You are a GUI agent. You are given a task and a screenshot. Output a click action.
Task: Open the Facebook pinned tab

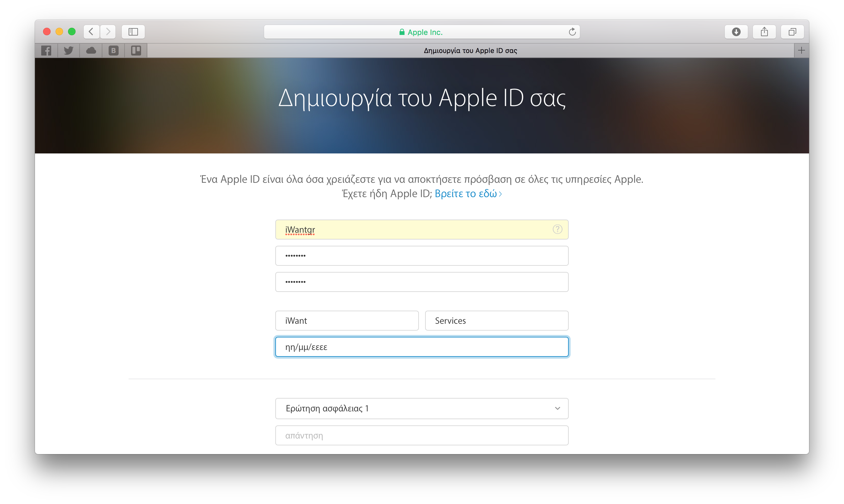tap(46, 51)
